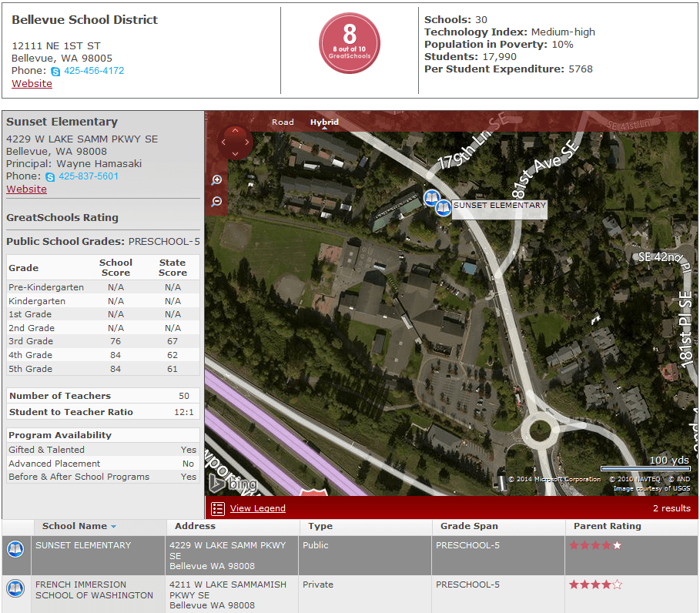Zoom out on the map
This screenshot has height=613, width=700.
pyautogui.click(x=216, y=201)
